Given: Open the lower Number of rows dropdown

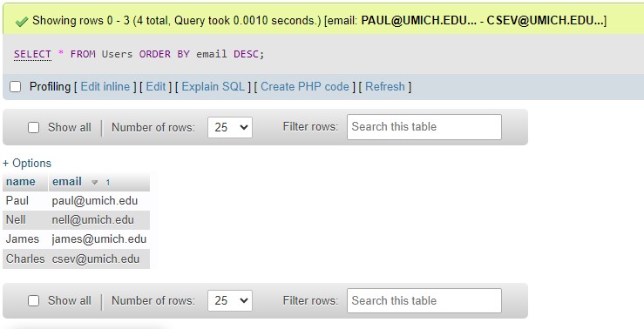Looking at the screenshot, I should point(230,300).
